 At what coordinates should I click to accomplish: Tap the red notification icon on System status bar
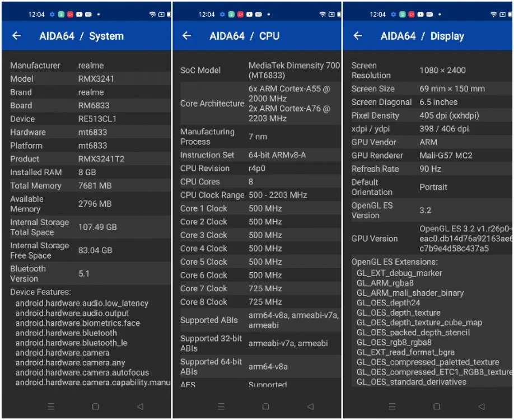[70, 14]
